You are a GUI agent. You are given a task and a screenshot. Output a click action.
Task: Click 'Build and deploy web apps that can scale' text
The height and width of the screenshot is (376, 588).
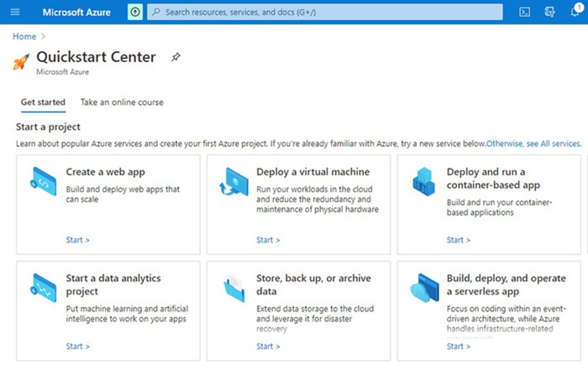pos(123,194)
